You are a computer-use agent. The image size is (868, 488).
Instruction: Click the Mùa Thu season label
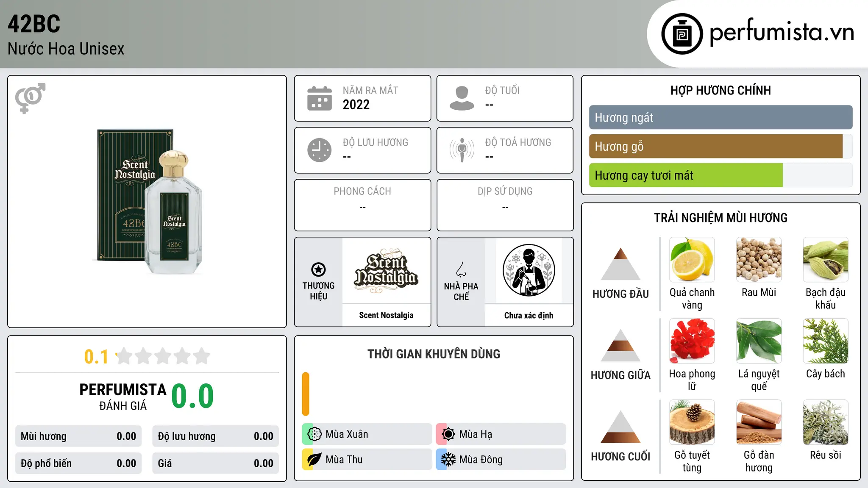344,460
